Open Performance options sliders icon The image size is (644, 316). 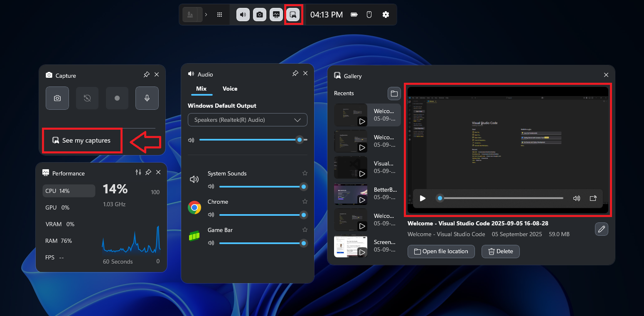138,172
